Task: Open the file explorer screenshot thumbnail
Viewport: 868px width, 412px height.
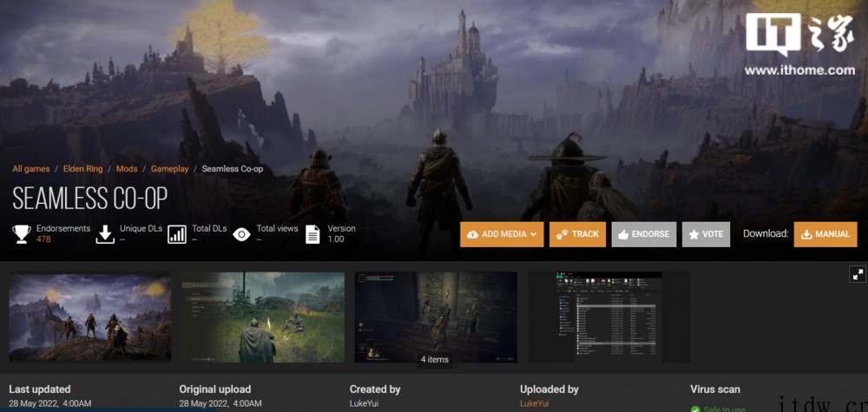Action: pos(609,317)
